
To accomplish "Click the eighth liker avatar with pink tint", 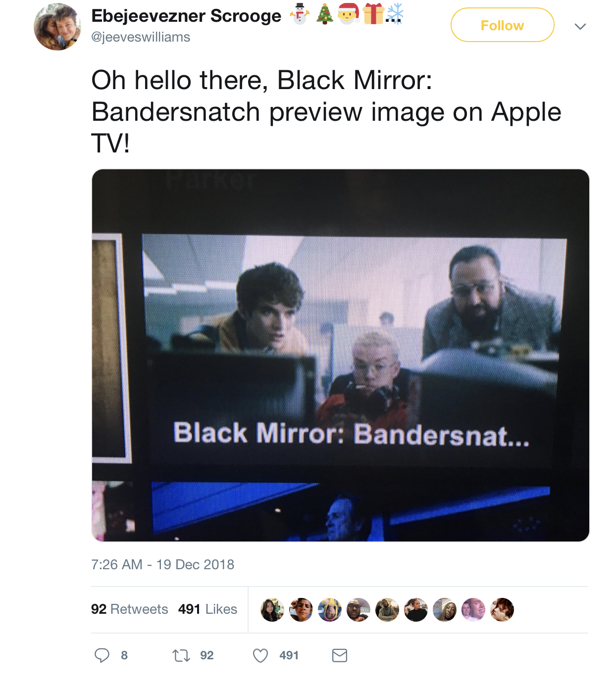I will (x=473, y=610).
